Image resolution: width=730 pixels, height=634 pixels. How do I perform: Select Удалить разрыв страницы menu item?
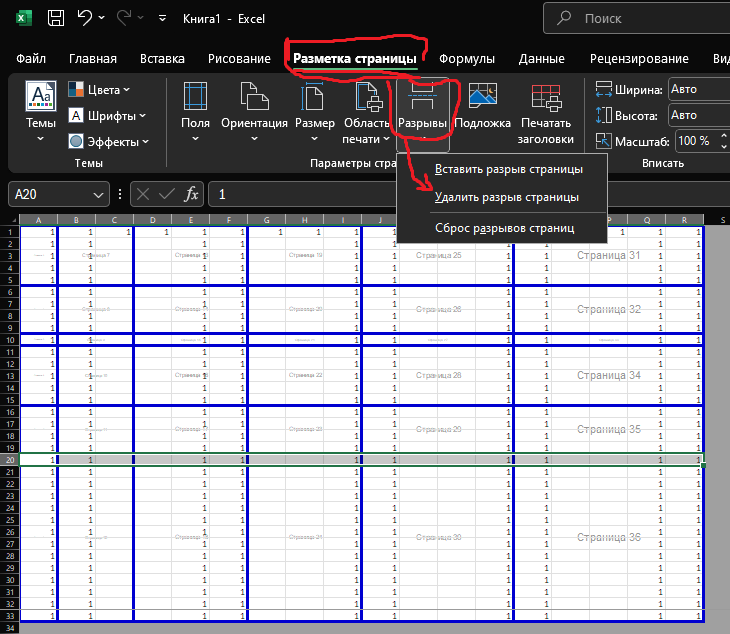tap(506, 197)
